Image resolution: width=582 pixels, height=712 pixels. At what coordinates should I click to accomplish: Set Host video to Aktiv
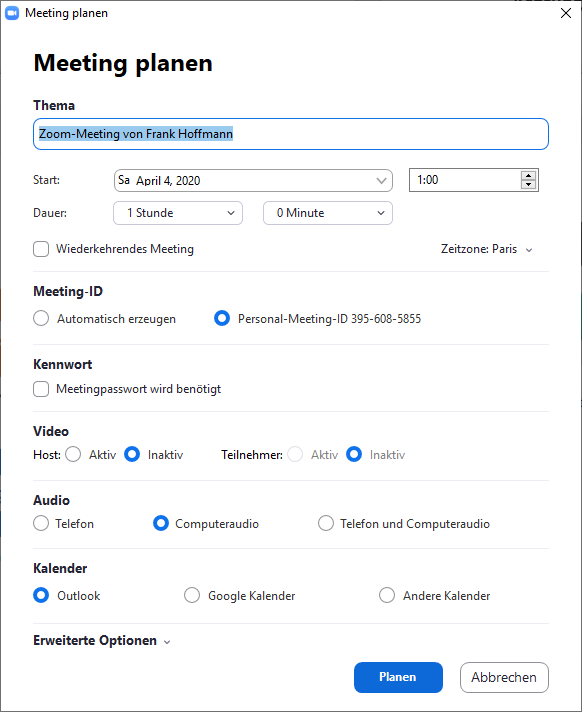tap(73, 454)
